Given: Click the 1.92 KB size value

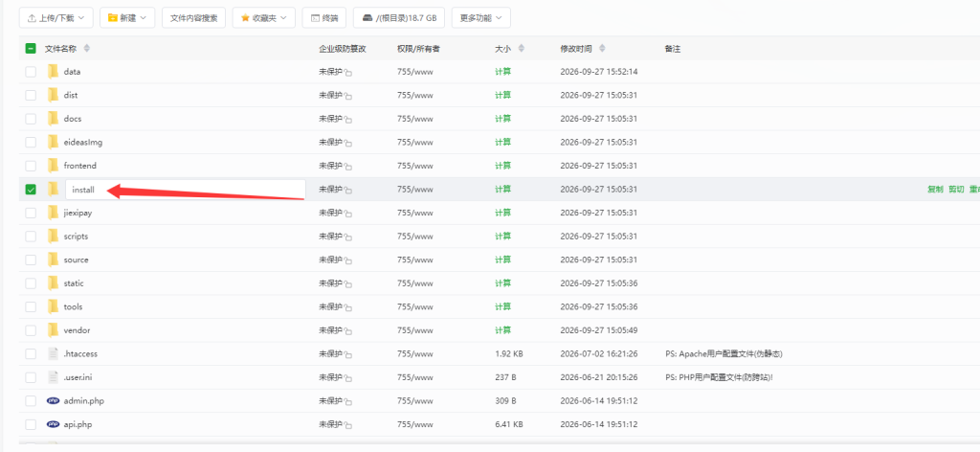Looking at the screenshot, I should [x=509, y=354].
